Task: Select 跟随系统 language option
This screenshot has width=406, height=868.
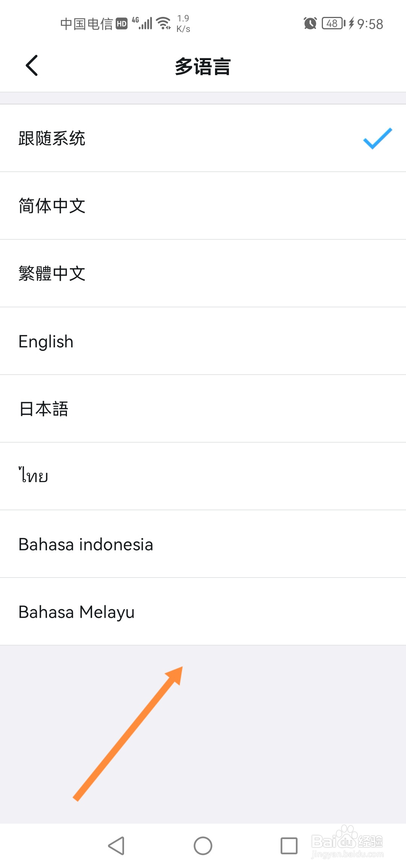Action: coord(52,138)
